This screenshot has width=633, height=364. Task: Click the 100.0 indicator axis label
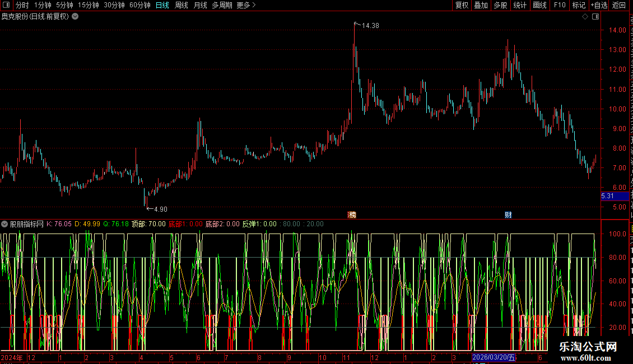pos(618,234)
